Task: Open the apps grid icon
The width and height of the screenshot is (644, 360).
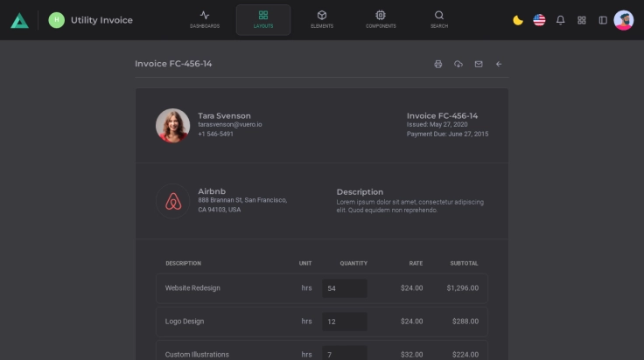Action: (x=582, y=20)
